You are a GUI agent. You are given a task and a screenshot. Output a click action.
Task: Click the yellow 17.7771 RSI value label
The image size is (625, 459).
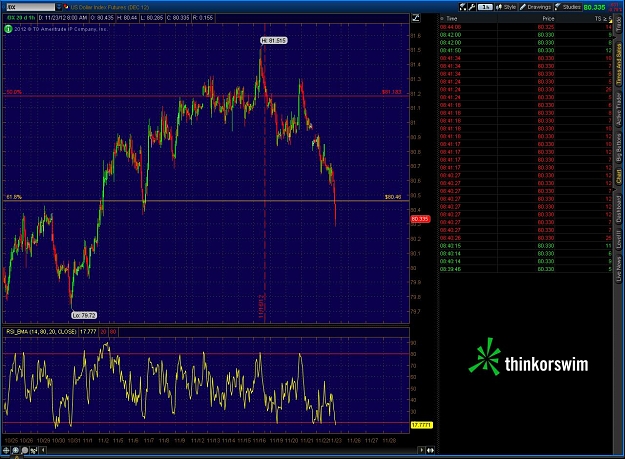point(421,425)
